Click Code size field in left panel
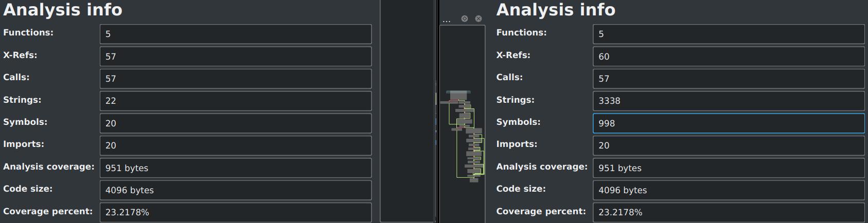Screen dimensions: 868x223 [235, 190]
